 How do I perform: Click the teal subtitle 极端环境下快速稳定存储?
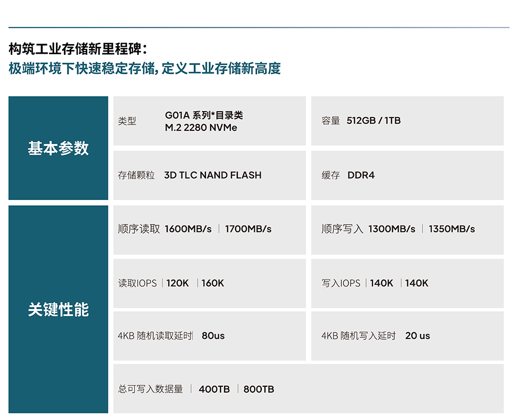click(x=81, y=69)
